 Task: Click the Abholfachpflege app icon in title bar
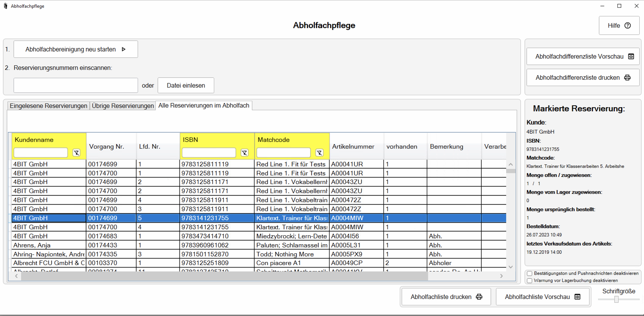[x=5, y=6]
